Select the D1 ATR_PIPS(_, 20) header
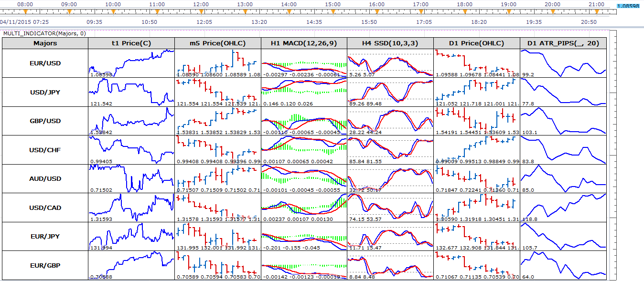This screenshot has width=644, height=281. point(563,43)
